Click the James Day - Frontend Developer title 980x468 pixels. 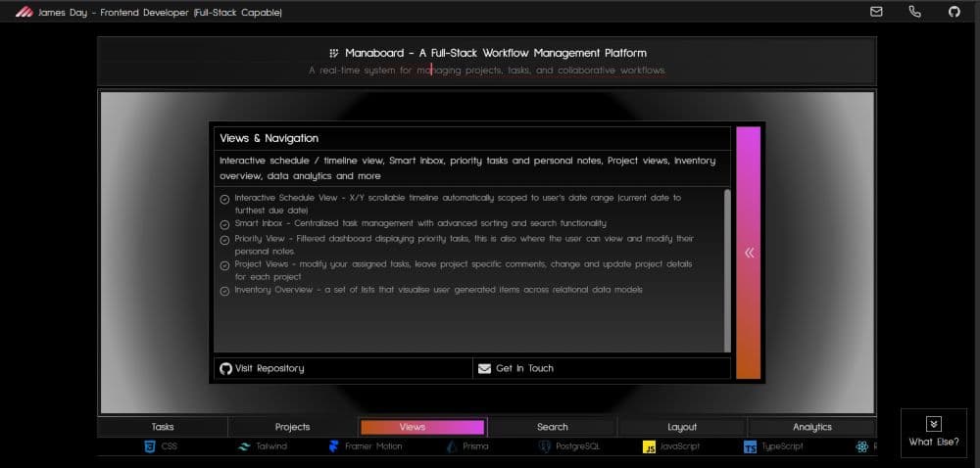coord(160,12)
